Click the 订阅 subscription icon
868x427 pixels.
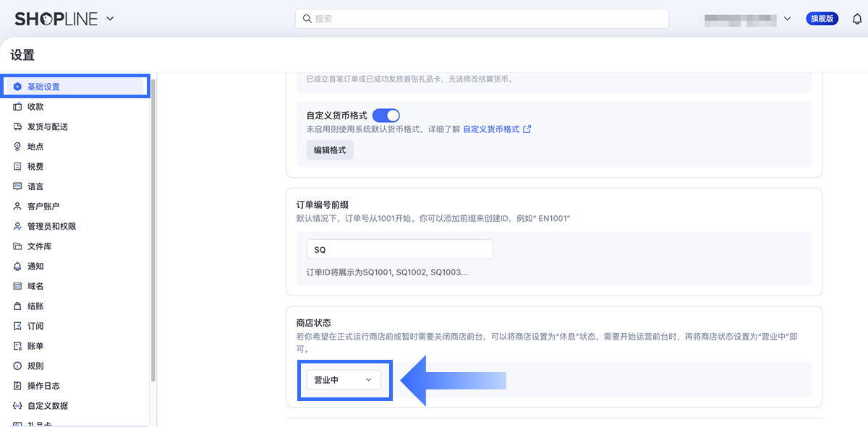17,327
